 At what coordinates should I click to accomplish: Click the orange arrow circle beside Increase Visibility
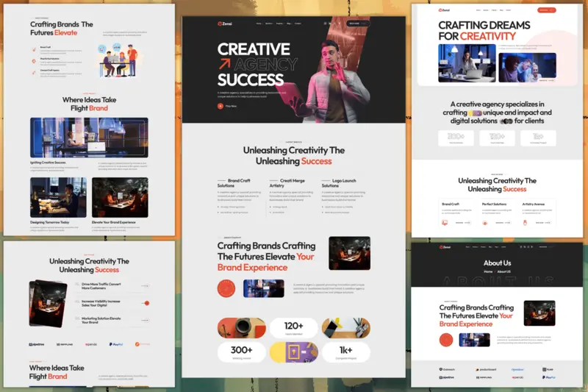click(146, 303)
